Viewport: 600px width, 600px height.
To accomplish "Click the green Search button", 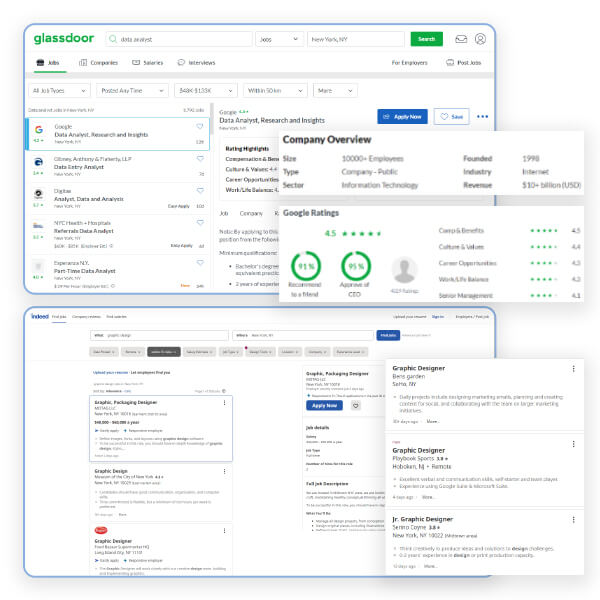I will click(x=427, y=39).
